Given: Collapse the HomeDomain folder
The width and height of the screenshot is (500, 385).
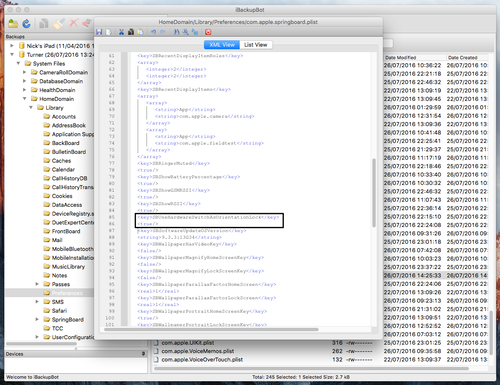Looking at the screenshot, I should coord(24,98).
